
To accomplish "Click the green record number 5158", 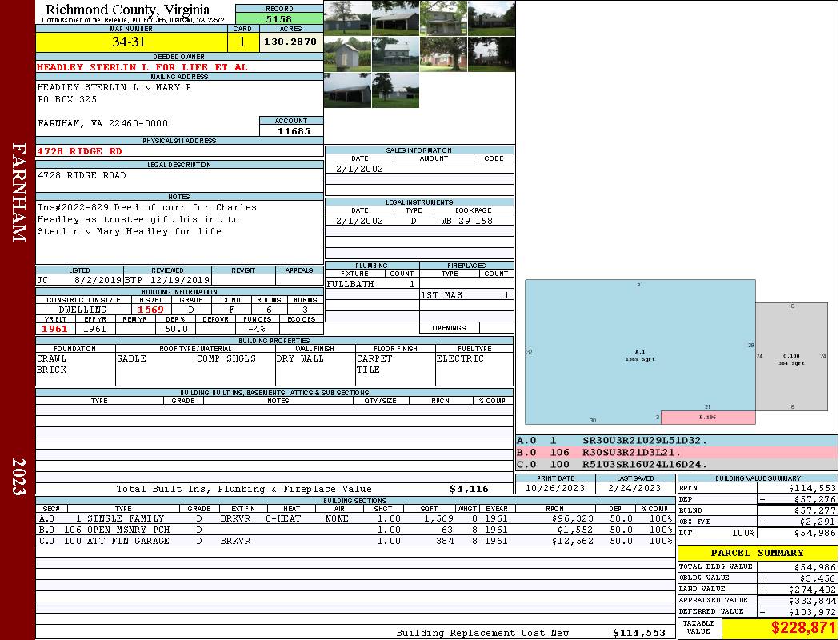I will 279,18.
